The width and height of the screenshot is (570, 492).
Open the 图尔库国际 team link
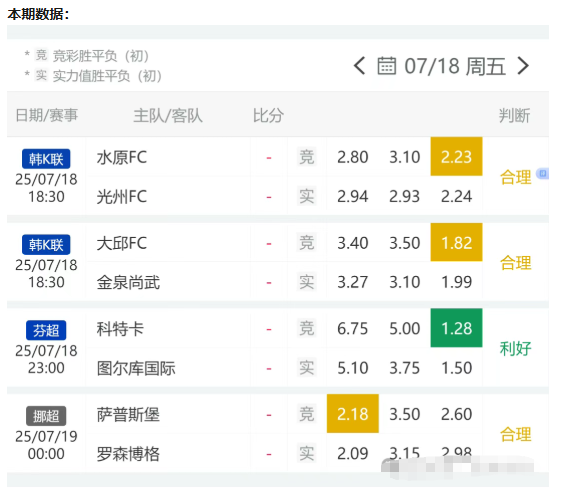tap(136, 368)
